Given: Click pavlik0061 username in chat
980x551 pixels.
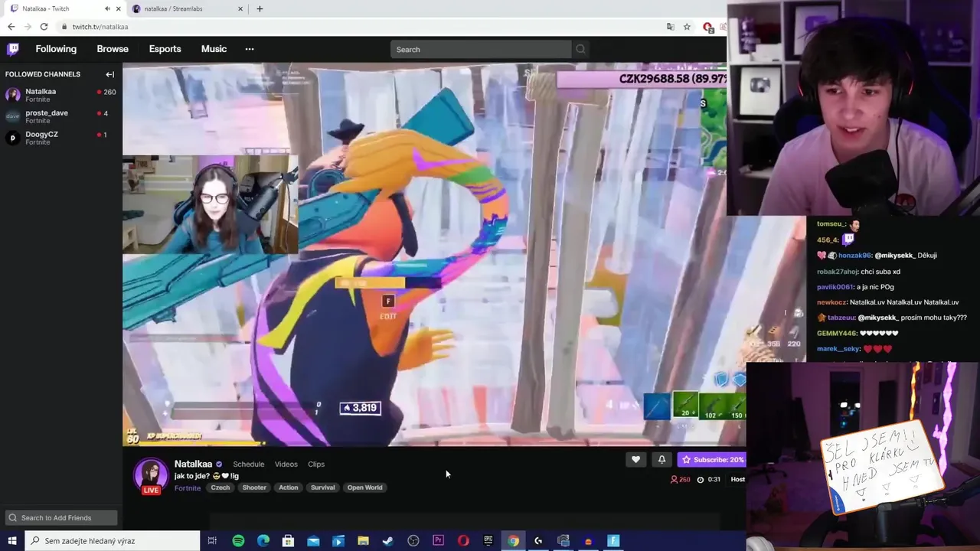Looking at the screenshot, I should tap(835, 287).
